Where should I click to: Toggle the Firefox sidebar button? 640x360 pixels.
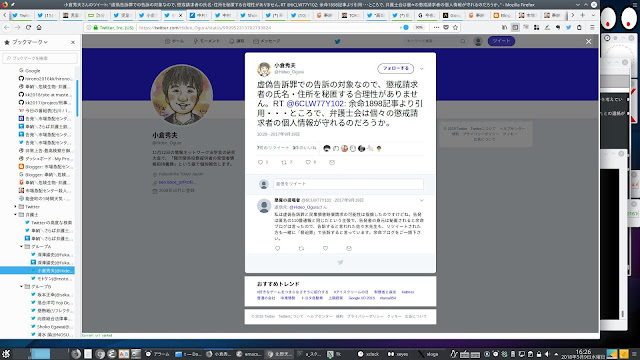click(x=516, y=27)
